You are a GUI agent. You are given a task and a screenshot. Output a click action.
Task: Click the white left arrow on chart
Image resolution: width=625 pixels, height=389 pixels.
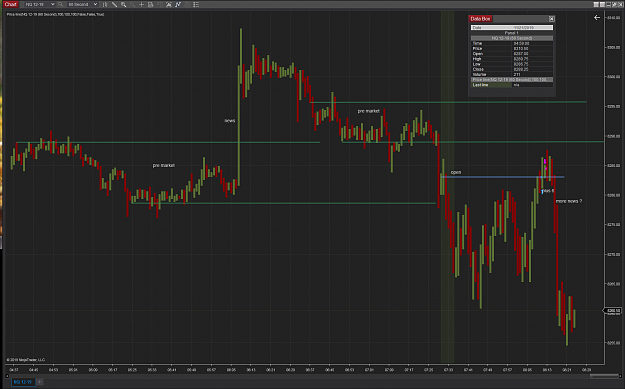597,18
